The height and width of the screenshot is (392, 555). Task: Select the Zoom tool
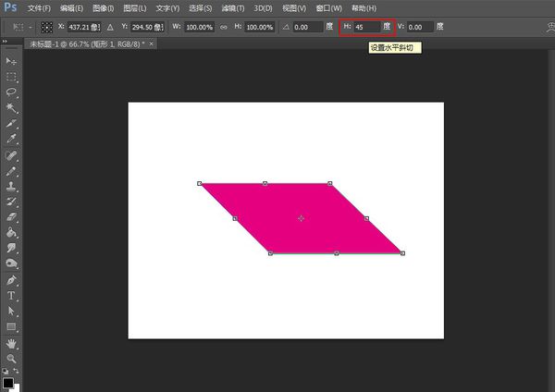12,357
